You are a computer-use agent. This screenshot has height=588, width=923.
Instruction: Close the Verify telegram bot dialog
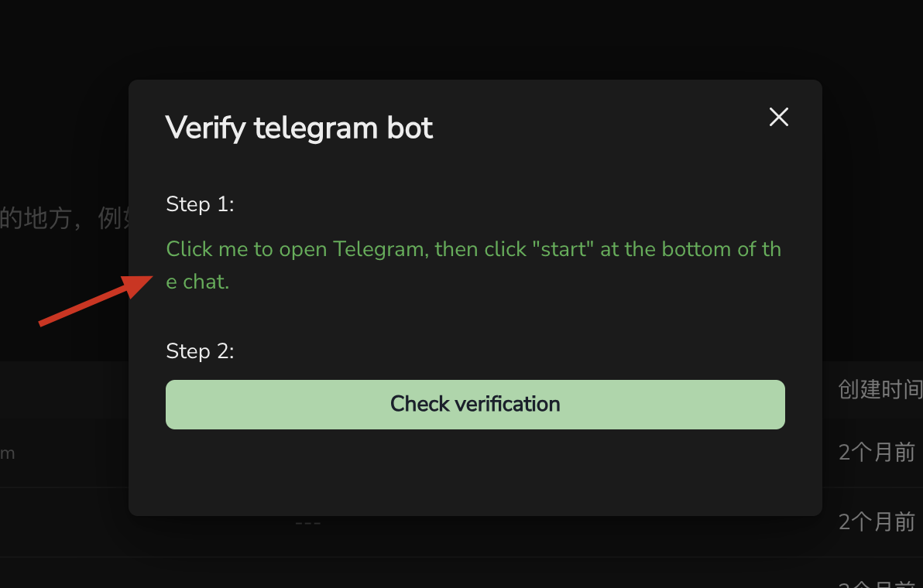pos(778,117)
